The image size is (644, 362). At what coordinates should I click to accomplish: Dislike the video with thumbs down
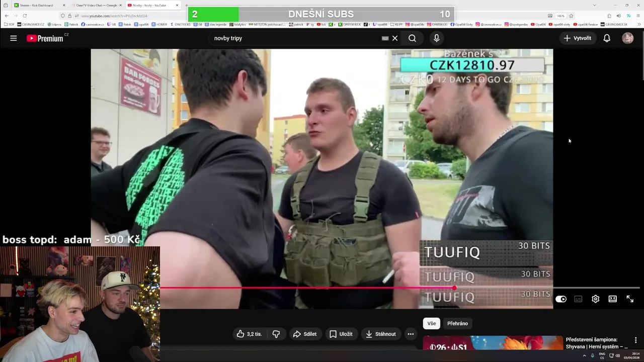(x=276, y=334)
